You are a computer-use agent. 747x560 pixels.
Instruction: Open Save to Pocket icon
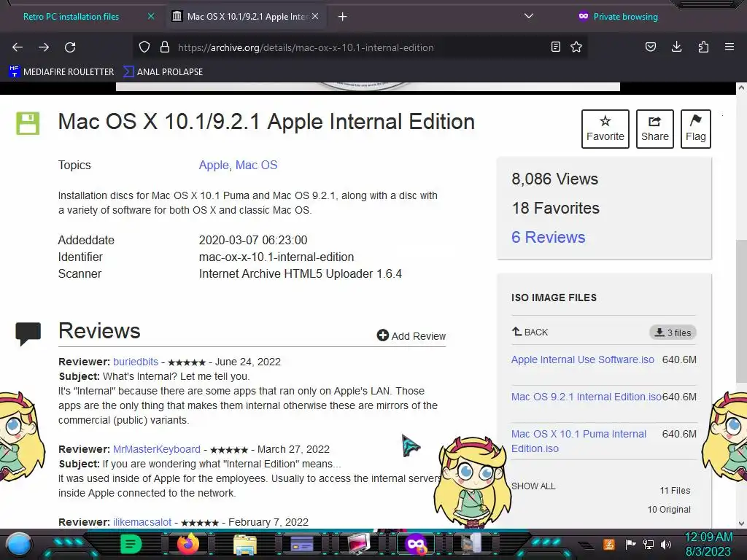pos(650,47)
